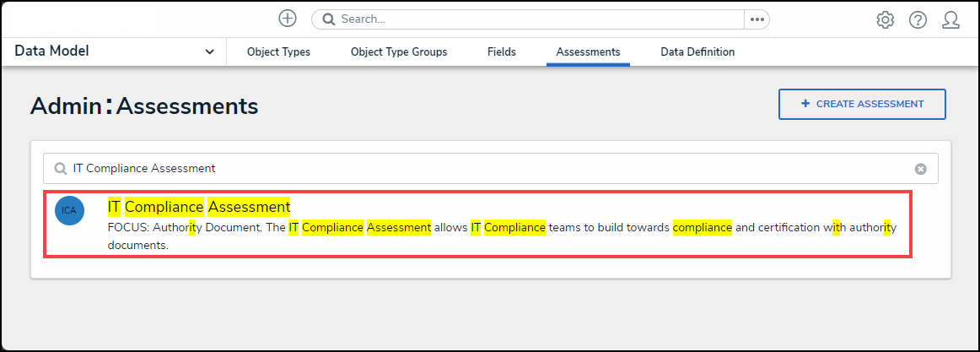Open the Object Type Groups tab
The width and height of the screenshot is (980, 352).
click(x=399, y=52)
